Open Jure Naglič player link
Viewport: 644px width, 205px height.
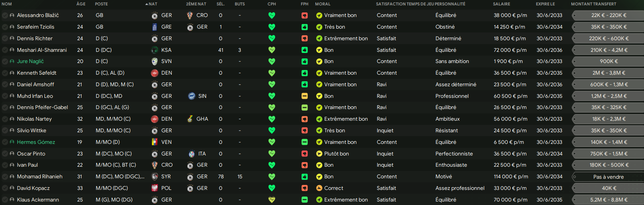(x=31, y=62)
